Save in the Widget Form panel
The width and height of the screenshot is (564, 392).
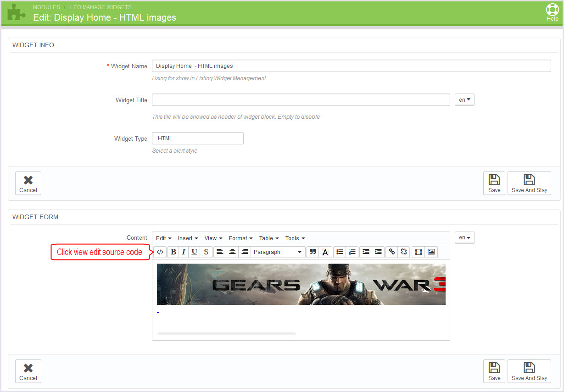[x=494, y=371]
